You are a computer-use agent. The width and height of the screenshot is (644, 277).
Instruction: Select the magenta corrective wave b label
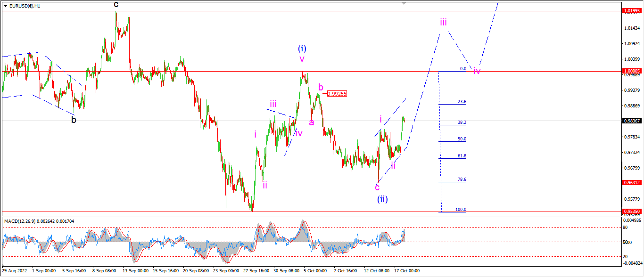[x=321, y=87]
